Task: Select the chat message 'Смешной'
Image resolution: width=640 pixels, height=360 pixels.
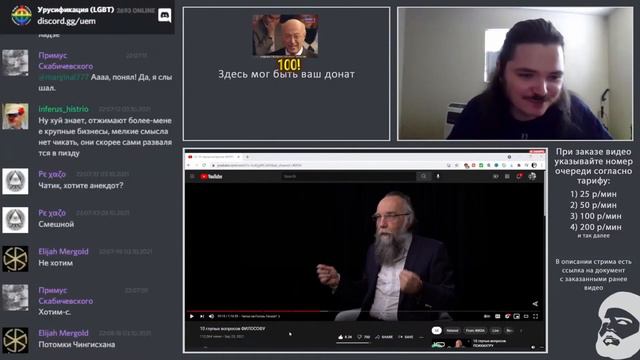Action: [56, 224]
